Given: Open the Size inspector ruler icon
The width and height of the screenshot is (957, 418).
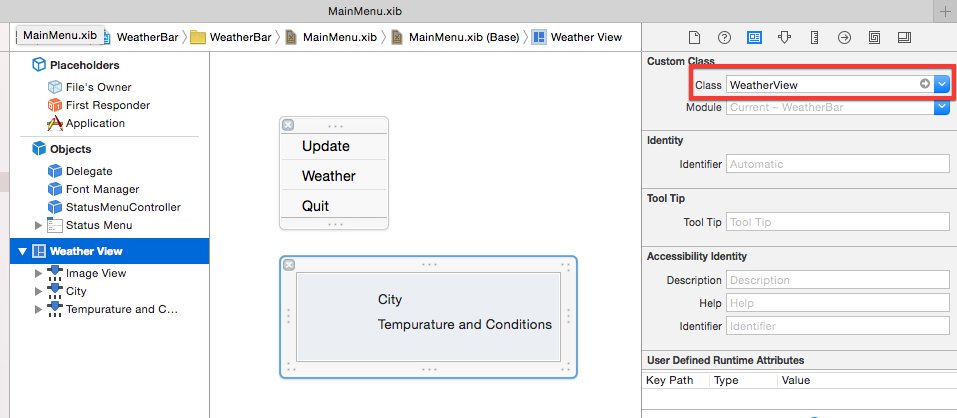Looking at the screenshot, I should click(x=814, y=37).
